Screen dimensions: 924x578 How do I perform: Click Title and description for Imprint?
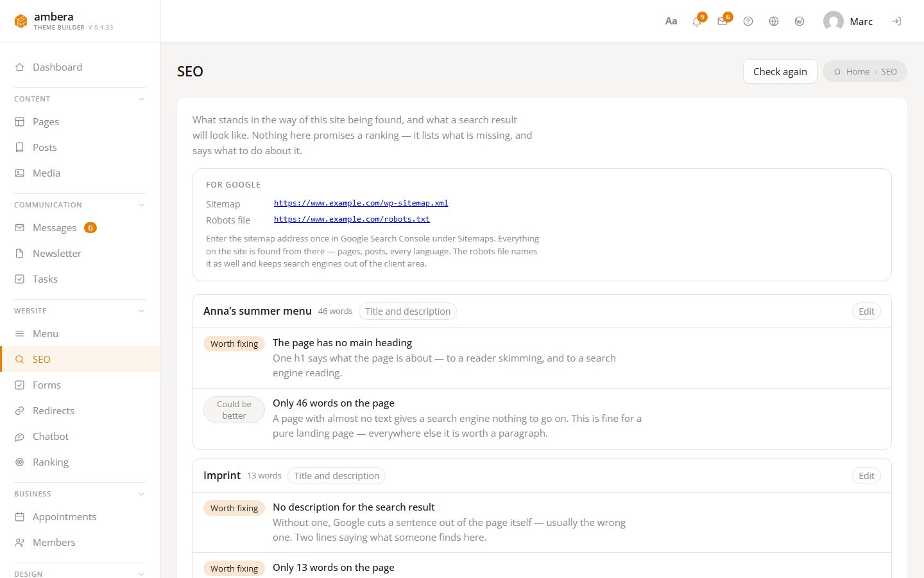pyautogui.click(x=336, y=476)
